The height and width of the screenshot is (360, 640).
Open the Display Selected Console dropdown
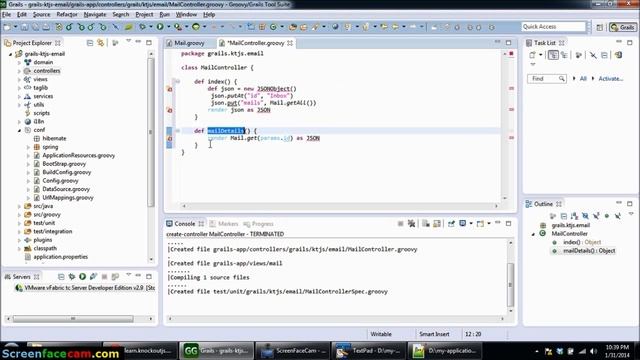pyautogui.click(x=471, y=223)
